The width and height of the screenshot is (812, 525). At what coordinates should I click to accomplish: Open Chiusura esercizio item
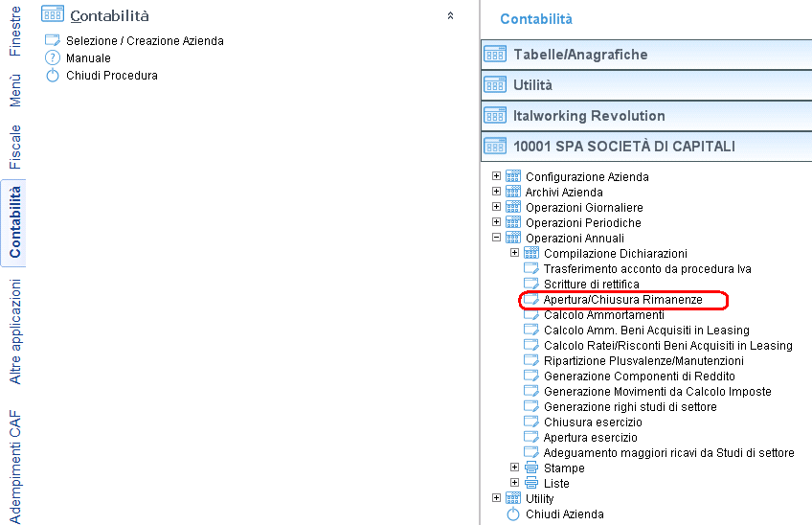593,422
